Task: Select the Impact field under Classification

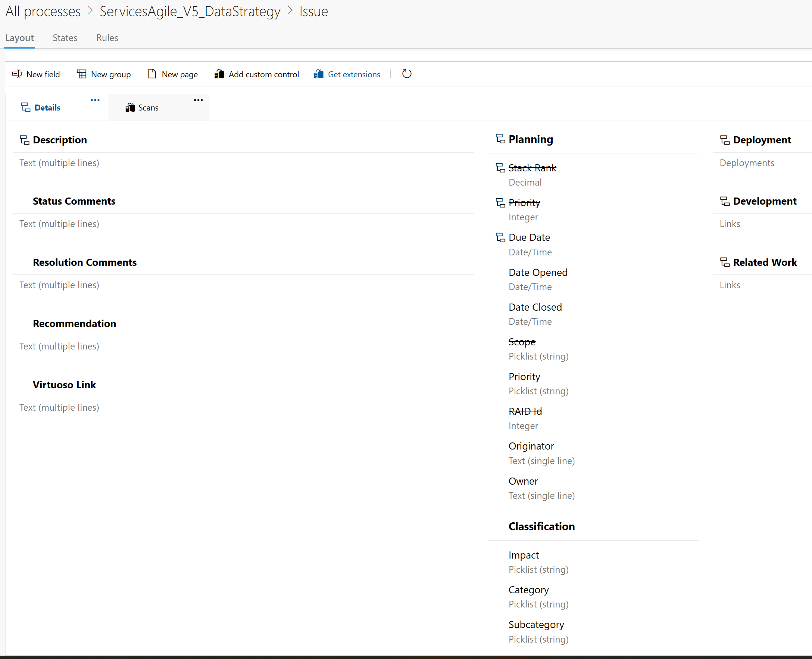Action: point(524,554)
